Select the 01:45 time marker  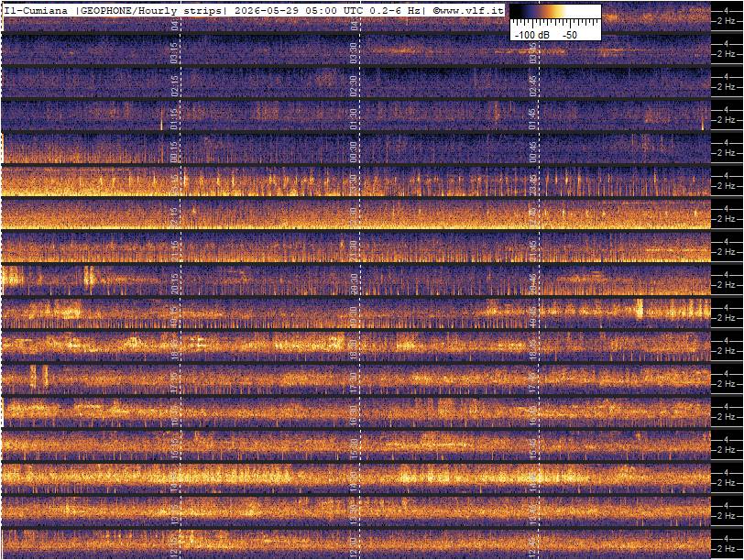click(x=533, y=118)
